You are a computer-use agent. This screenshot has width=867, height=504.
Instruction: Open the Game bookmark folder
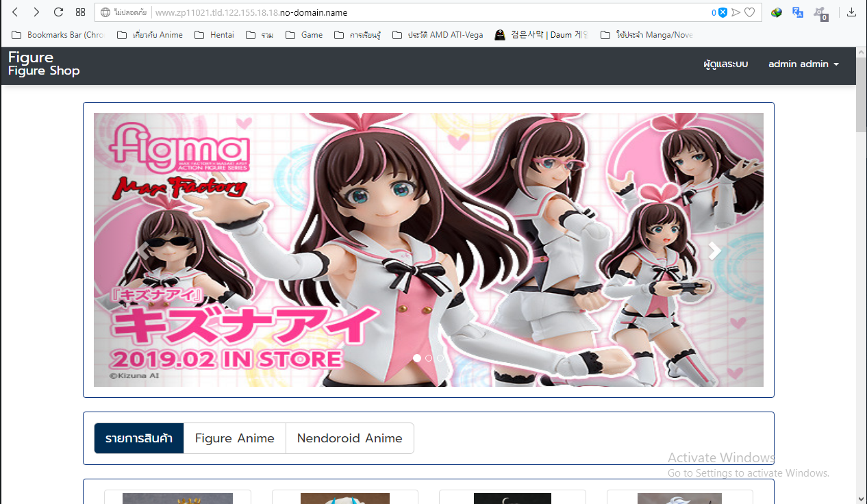304,35
